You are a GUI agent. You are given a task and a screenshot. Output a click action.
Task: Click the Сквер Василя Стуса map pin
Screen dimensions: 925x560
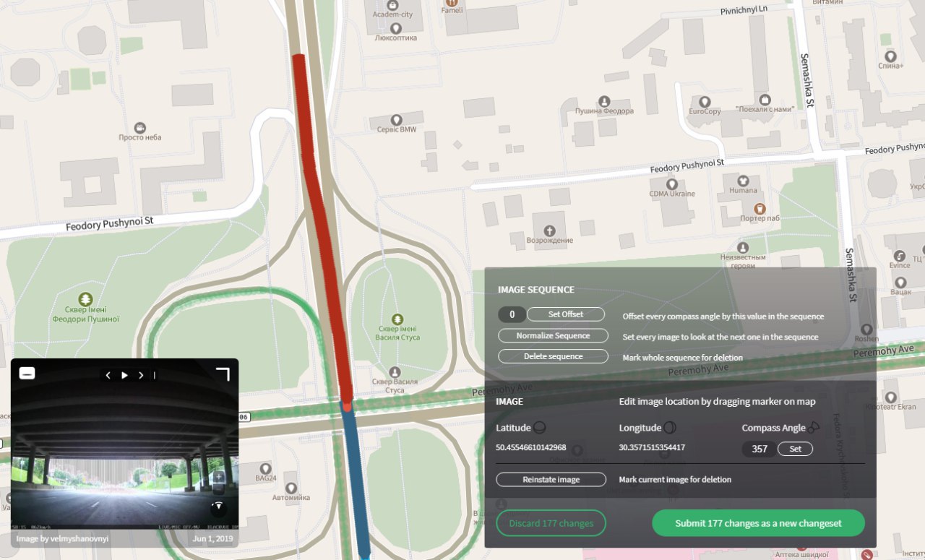tap(395, 371)
